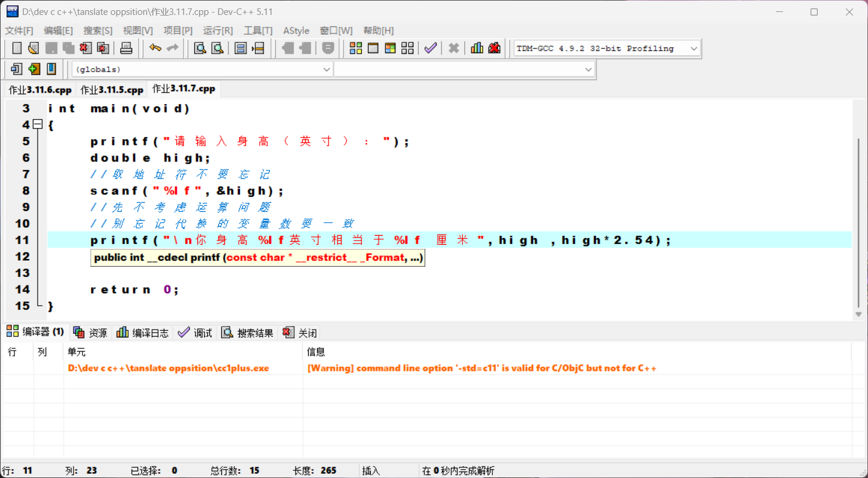
Task: Click the Redo arrow icon
Action: pyautogui.click(x=173, y=48)
